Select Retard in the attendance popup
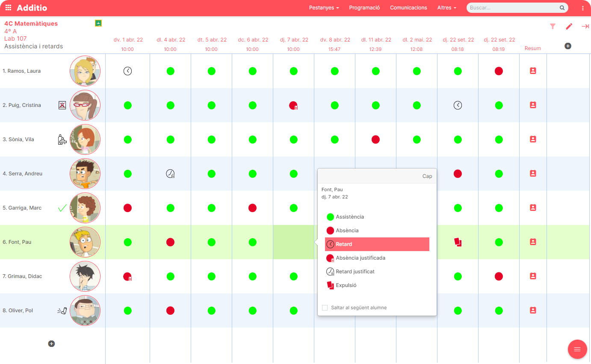 click(x=377, y=244)
